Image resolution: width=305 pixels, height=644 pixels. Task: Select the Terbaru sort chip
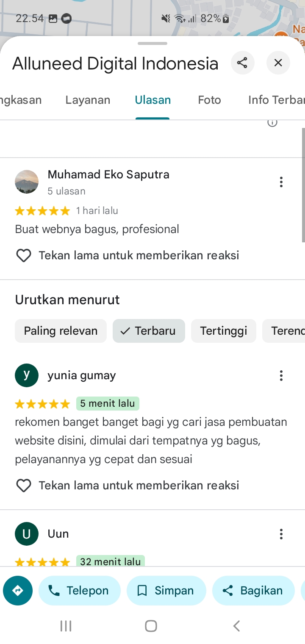(149, 331)
